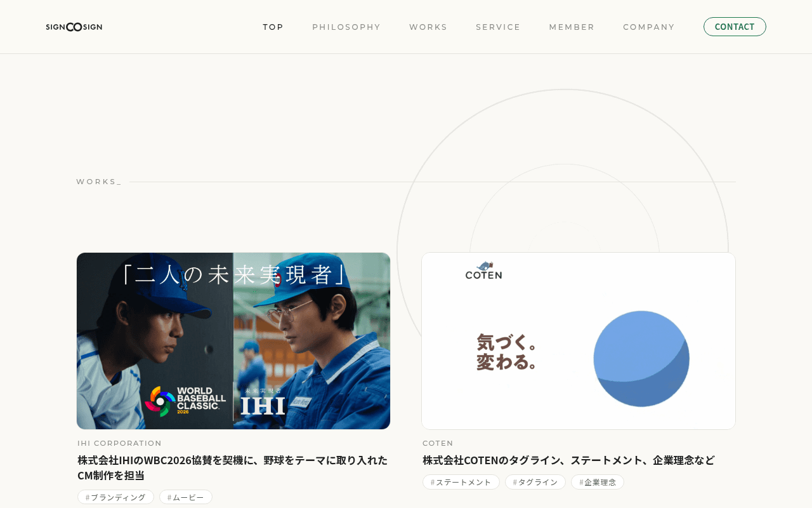Select the #ムービー tag
Viewport: 812px width, 508px height.
(186, 497)
